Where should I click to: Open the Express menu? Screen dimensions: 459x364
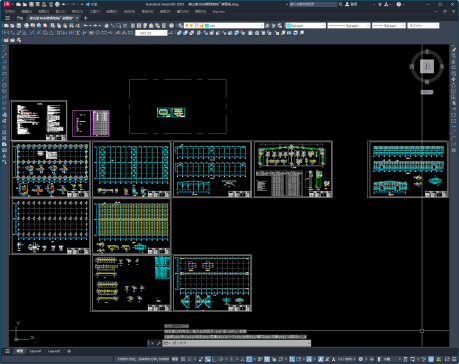click(x=219, y=11)
